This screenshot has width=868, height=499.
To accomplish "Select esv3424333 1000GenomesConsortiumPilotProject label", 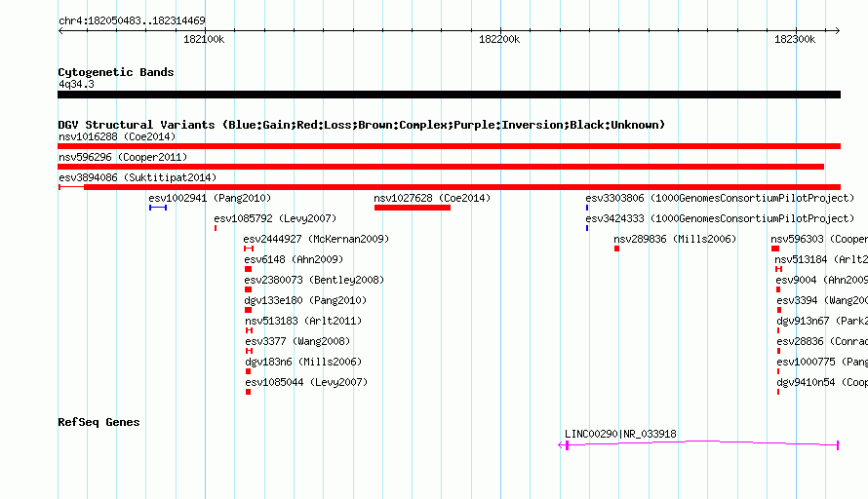I will click(x=720, y=218).
